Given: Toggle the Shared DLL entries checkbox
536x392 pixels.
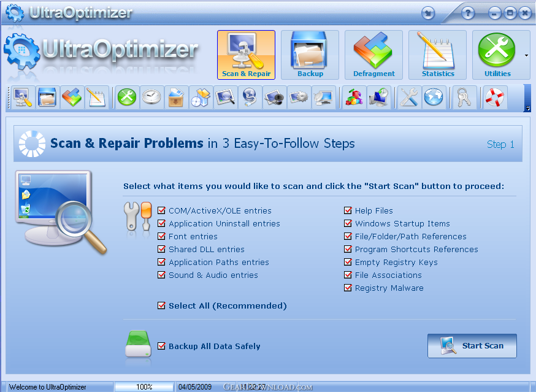Looking at the screenshot, I should click(161, 249).
